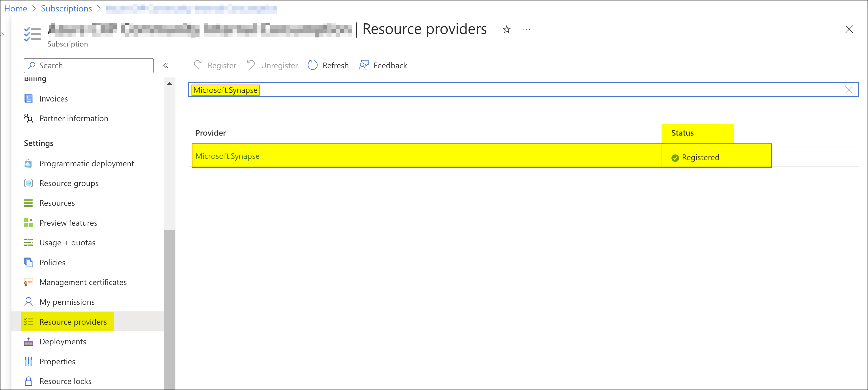Click the Feedback icon in toolbar
Viewport: 868px width, 390px height.
tap(364, 65)
